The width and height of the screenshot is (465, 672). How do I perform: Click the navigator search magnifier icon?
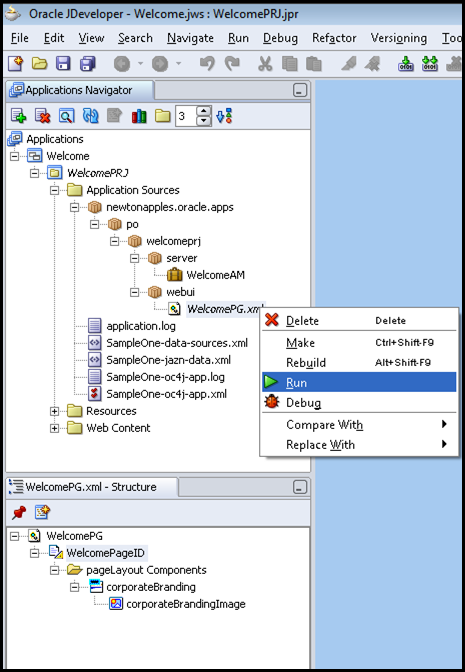[x=66, y=116]
